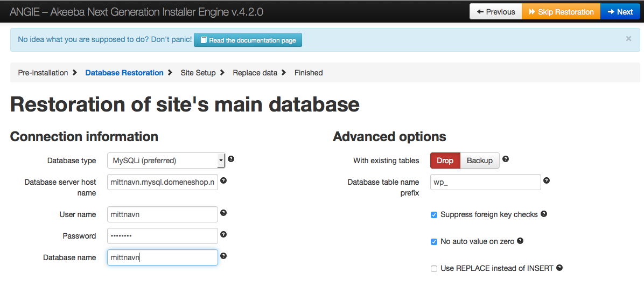Click the help icon beside Database server host name
644x286 pixels.
223,180
